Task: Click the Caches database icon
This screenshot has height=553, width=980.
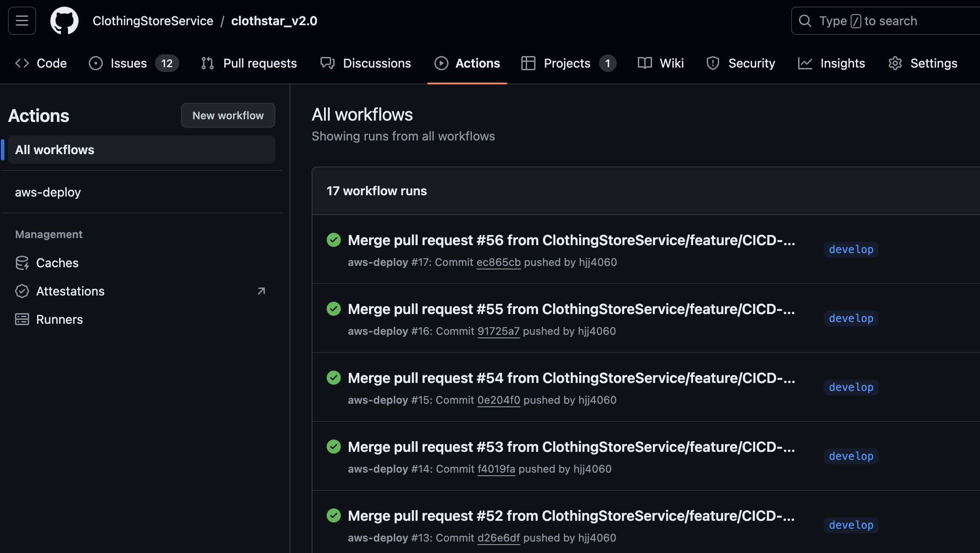Action: 22,263
